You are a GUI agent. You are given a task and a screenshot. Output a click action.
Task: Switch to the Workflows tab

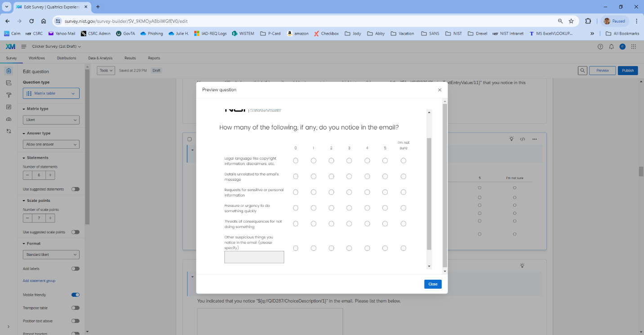coord(36,58)
